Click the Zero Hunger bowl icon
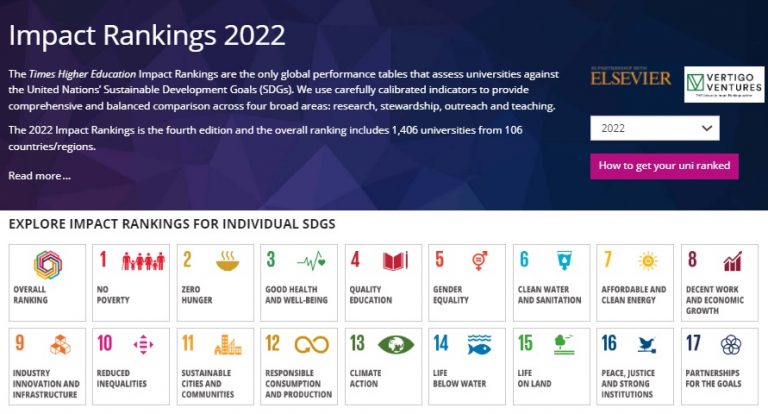Image resolution: width=768 pixels, height=414 pixels. (x=228, y=261)
